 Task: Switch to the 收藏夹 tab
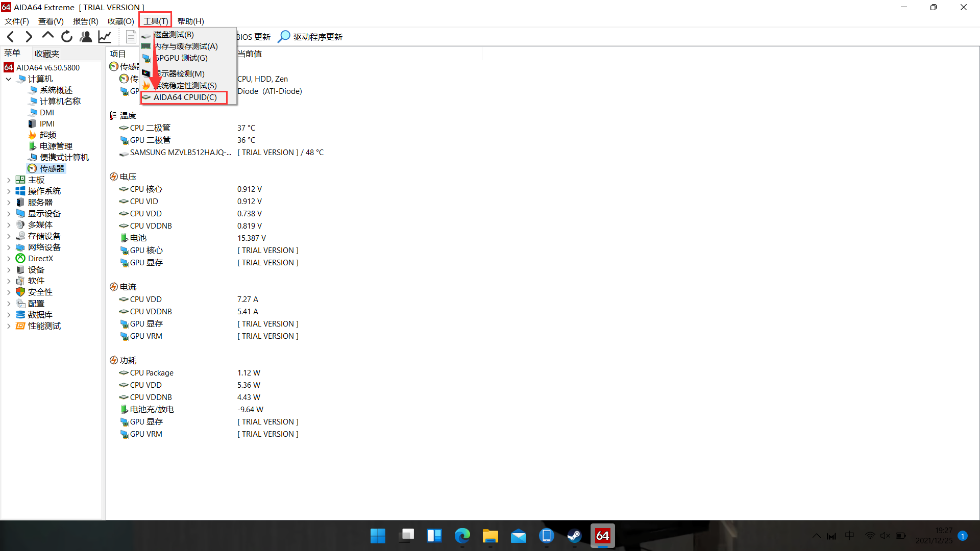[47, 54]
